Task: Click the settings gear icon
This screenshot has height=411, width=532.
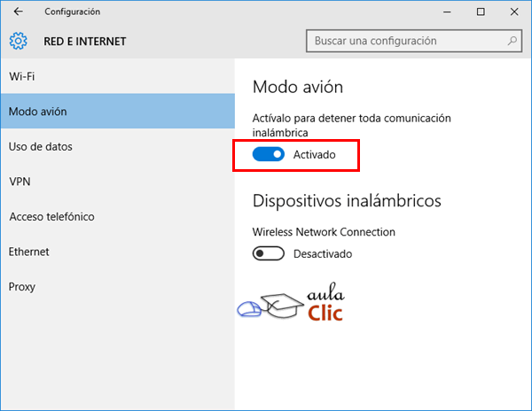Action: 19,41
